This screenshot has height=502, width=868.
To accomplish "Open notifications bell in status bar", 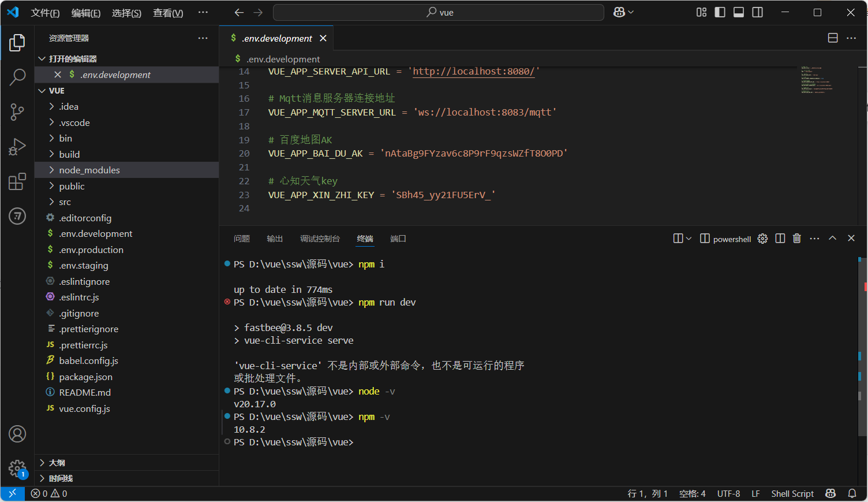I will [x=852, y=493].
